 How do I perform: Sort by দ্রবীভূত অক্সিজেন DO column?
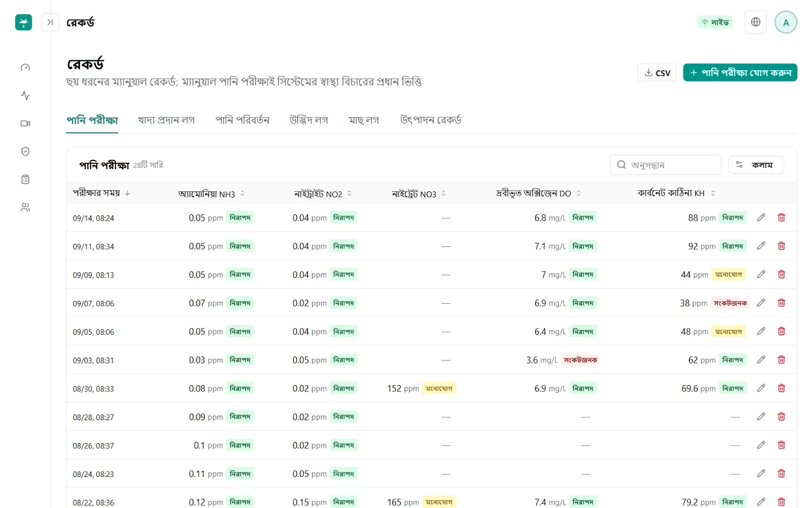[x=539, y=194]
